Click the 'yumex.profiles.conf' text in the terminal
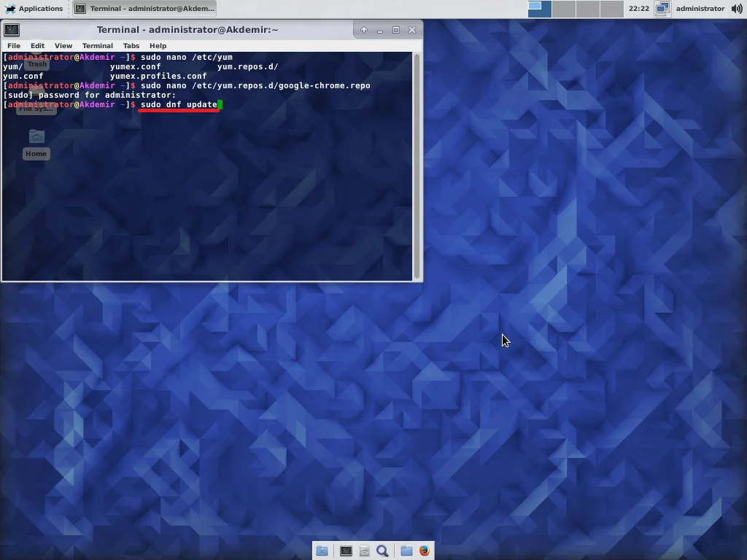The height and width of the screenshot is (560, 747). point(158,76)
